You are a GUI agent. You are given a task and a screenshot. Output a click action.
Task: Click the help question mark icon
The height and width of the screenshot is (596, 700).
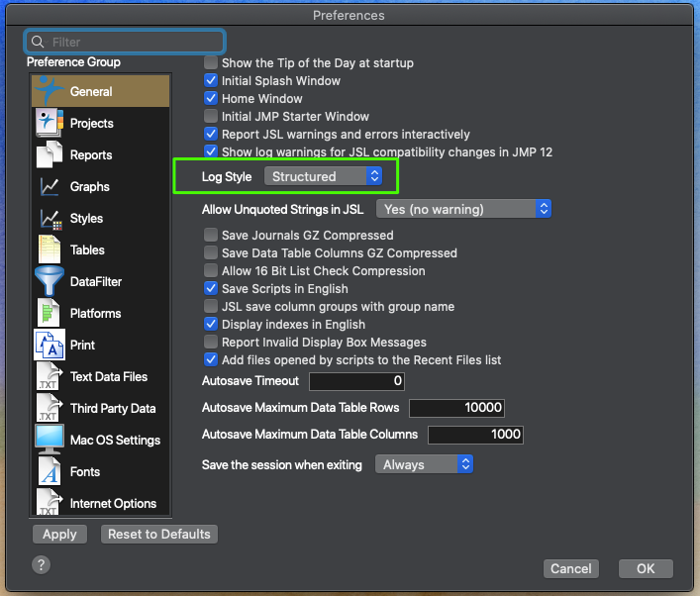click(41, 565)
